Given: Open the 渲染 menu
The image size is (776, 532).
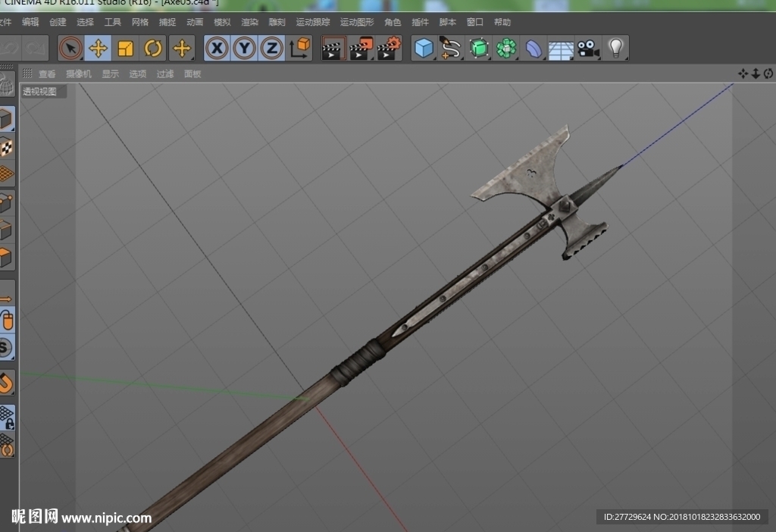Looking at the screenshot, I should tap(249, 22).
